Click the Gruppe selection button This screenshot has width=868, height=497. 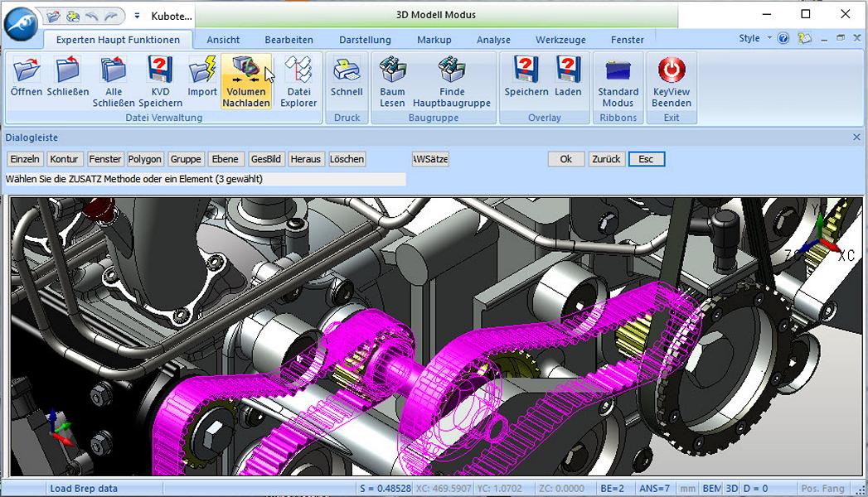point(186,159)
